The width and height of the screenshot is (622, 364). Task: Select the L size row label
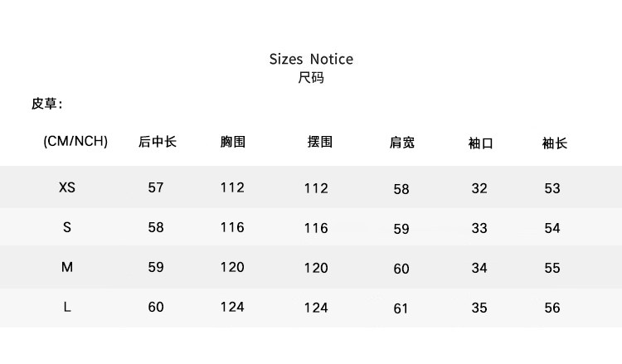click(x=67, y=307)
